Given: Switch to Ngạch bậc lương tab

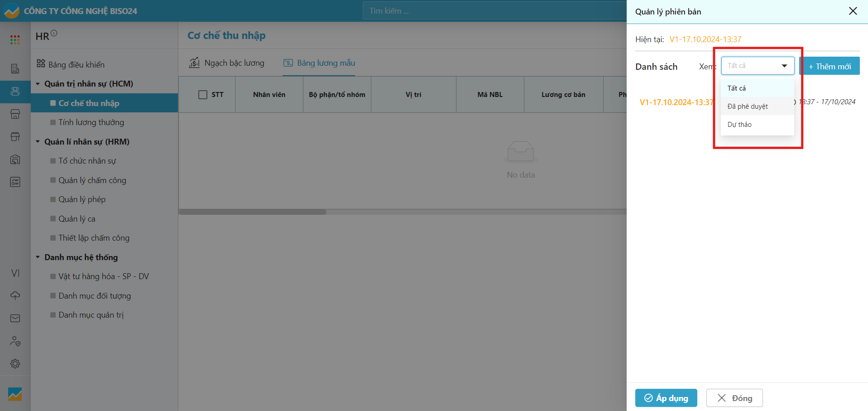Looking at the screenshot, I should [x=227, y=63].
